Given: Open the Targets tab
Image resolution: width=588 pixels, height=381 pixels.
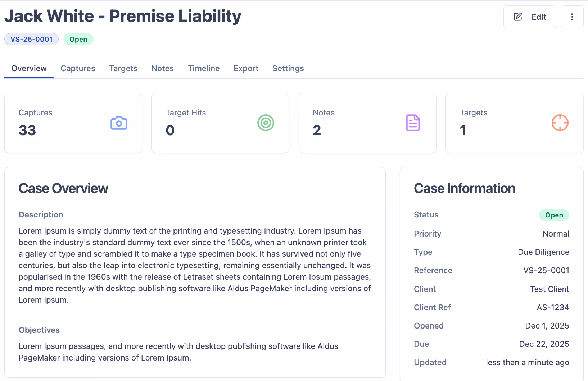Looking at the screenshot, I should point(123,68).
